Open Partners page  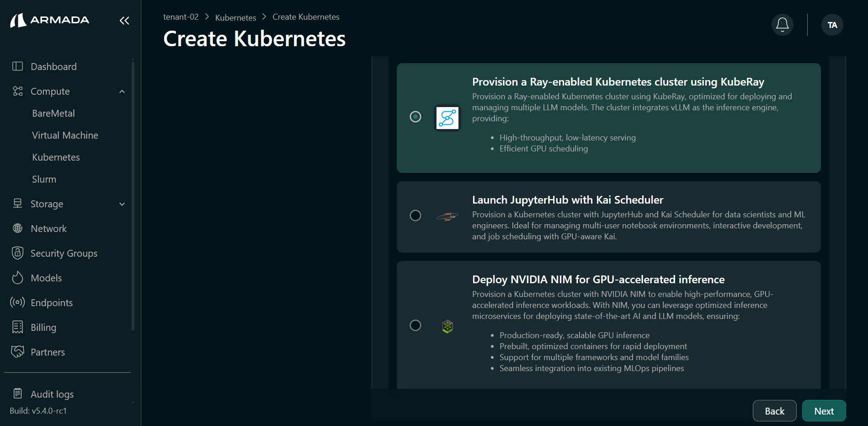pos(48,352)
